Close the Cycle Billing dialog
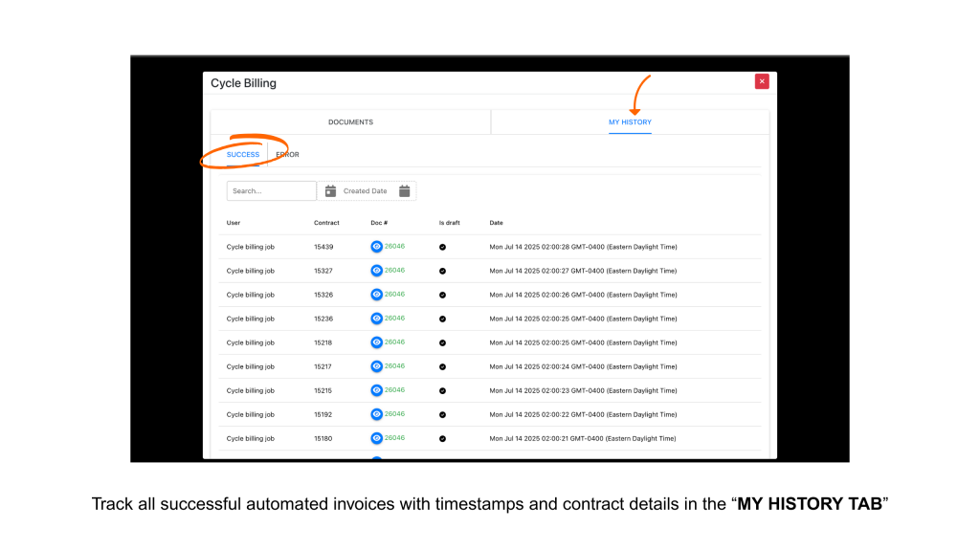Image resolution: width=980 pixels, height=551 pixels. coord(762,82)
